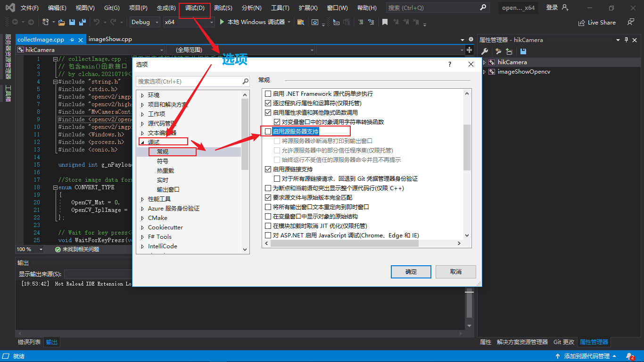This screenshot has height=362, width=644.
Task: Uncheck 启用源链接支持 checkbox
Action: click(268, 169)
